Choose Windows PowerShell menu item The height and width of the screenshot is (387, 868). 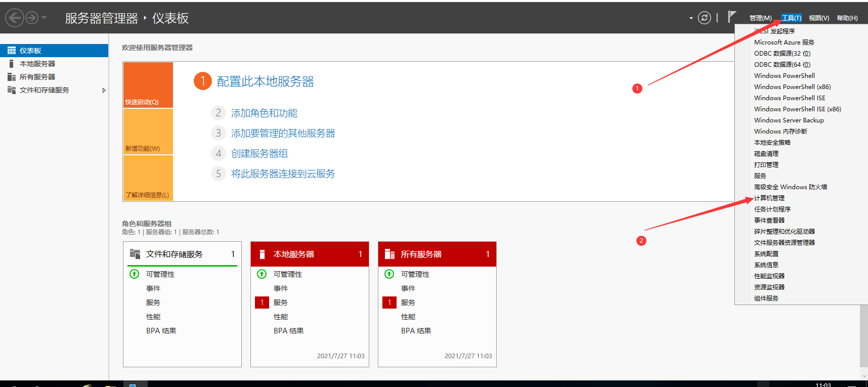[785, 76]
